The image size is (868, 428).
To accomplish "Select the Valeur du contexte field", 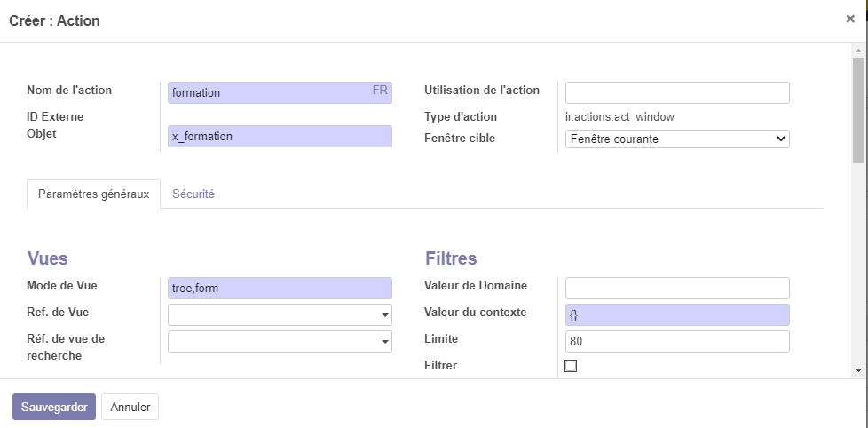I will (x=676, y=315).
